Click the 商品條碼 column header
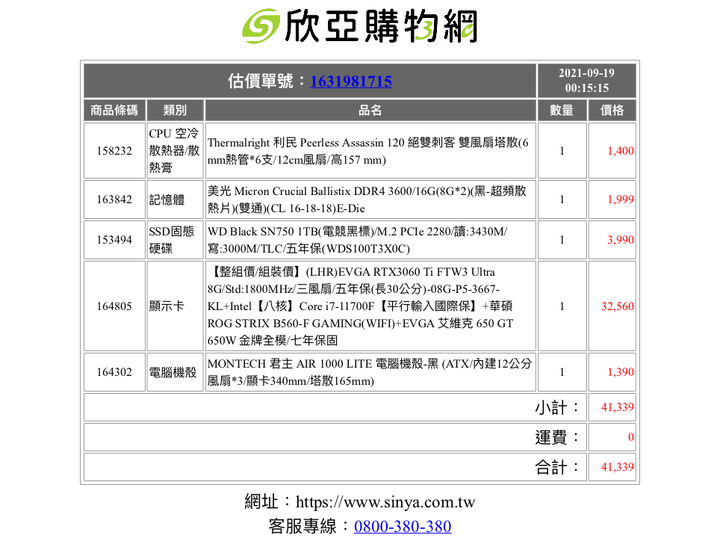Image resolution: width=720 pixels, height=538 pixels. pyautogui.click(x=114, y=110)
